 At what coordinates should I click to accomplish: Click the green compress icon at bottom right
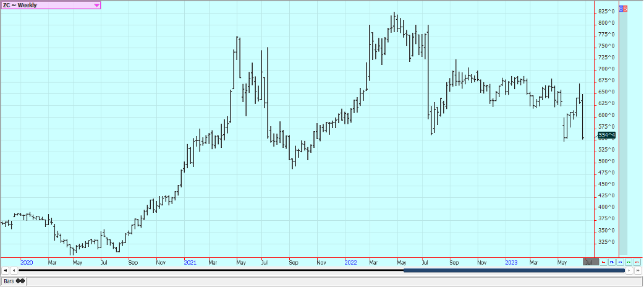pyautogui.click(x=628, y=262)
